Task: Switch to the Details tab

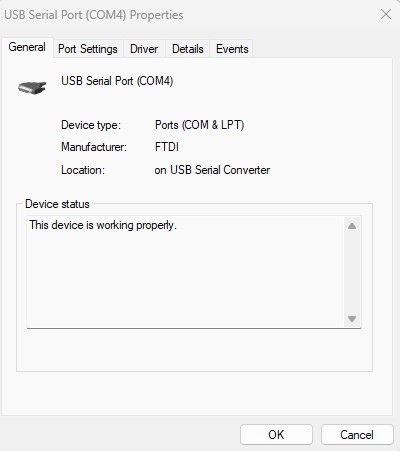Action: 188,49
